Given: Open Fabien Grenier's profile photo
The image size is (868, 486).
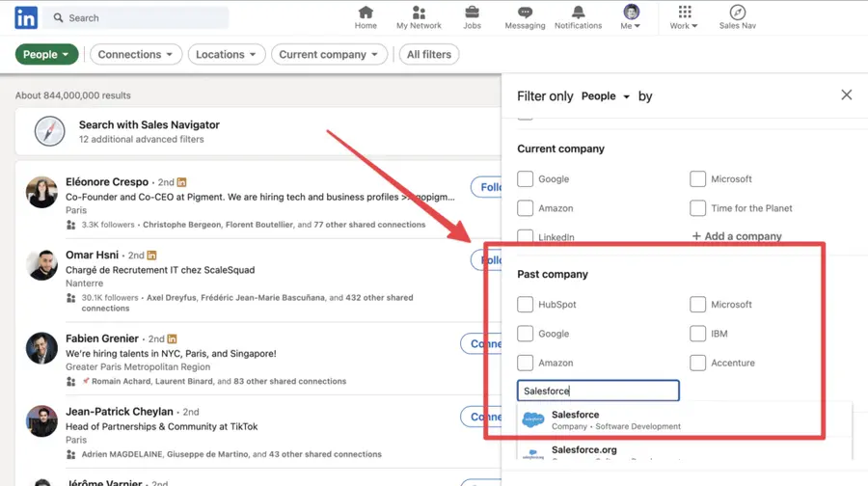Looking at the screenshot, I should coord(41,348).
